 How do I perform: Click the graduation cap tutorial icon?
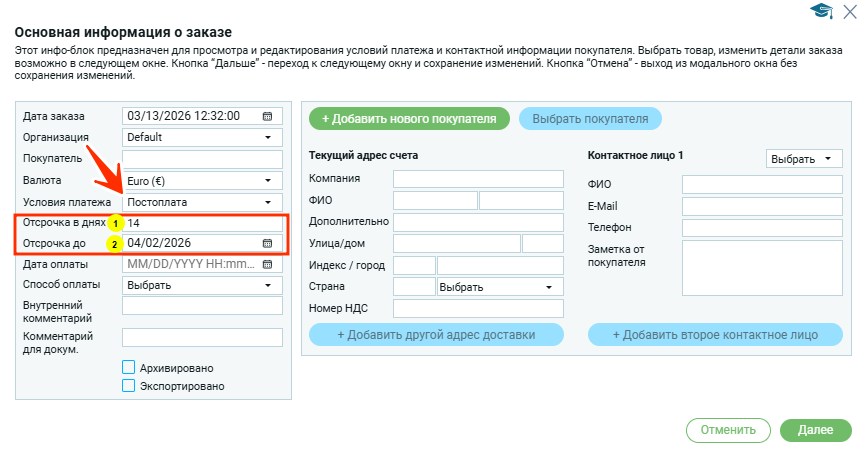point(821,11)
